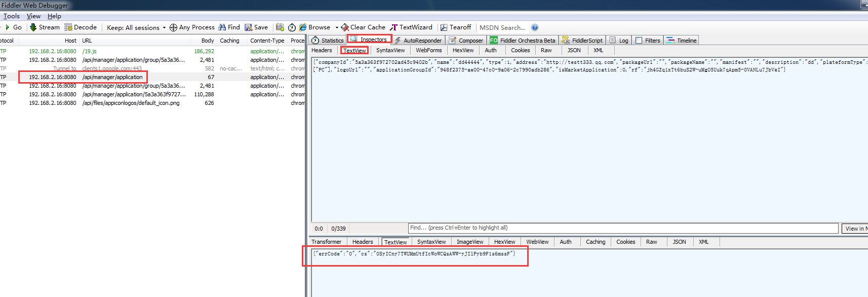Image resolution: width=868 pixels, height=297 pixels.
Task: Select response ImageView tab
Action: pyautogui.click(x=470, y=242)
